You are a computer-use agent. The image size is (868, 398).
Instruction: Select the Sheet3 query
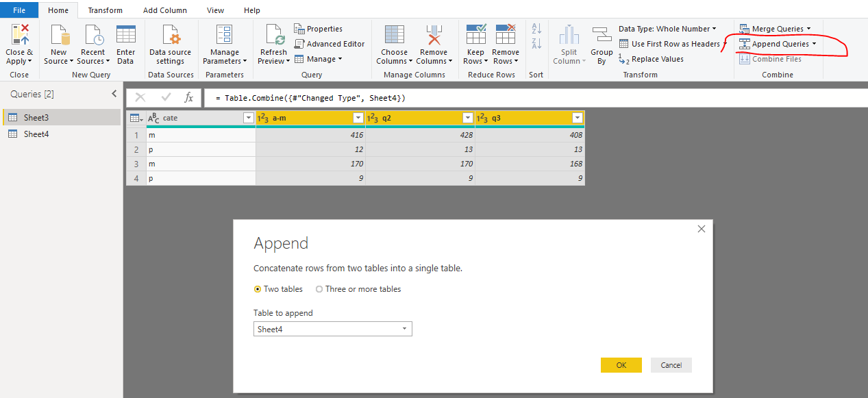62,118
